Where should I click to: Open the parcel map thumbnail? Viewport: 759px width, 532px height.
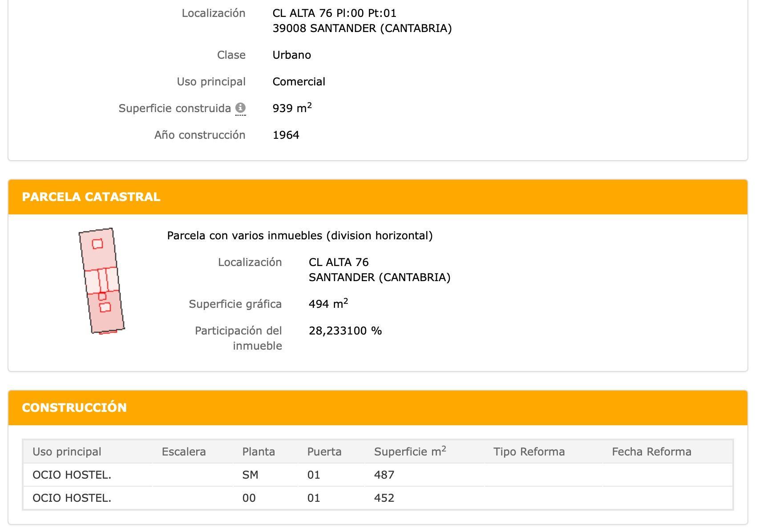(101, 281)
